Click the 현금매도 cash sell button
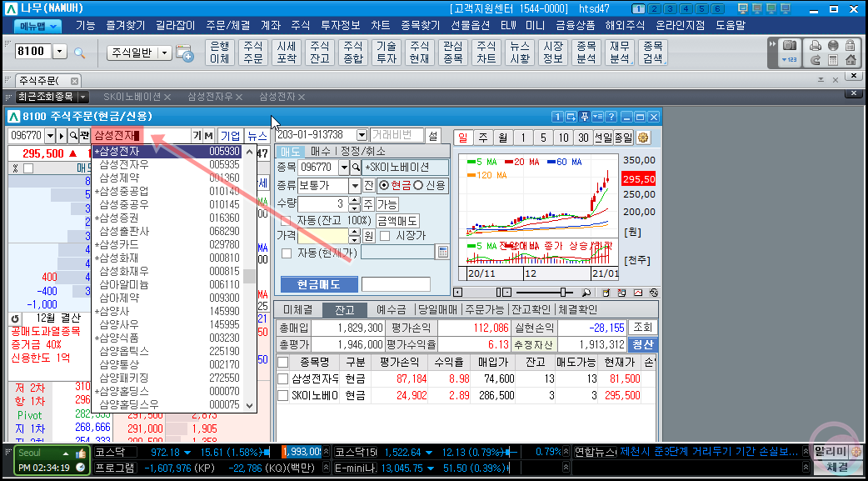The height and width of the screenshot is (481, 868). (x=319, y=285)
